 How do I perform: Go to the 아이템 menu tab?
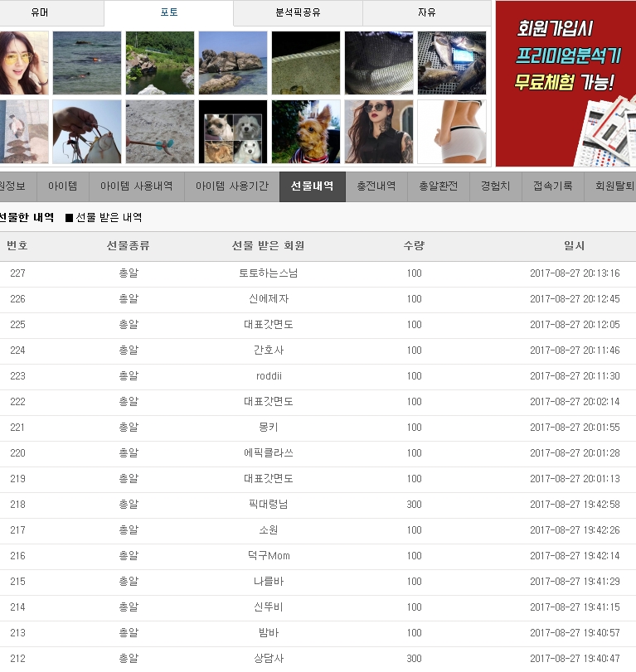pos(63,186)
